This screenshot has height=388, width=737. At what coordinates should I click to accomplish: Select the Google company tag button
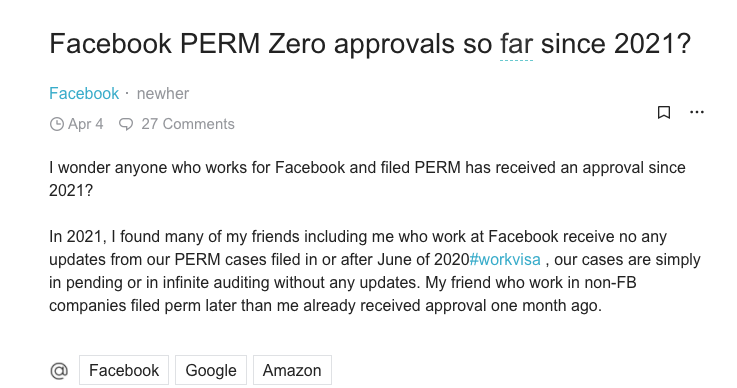(x=211, y=370)
